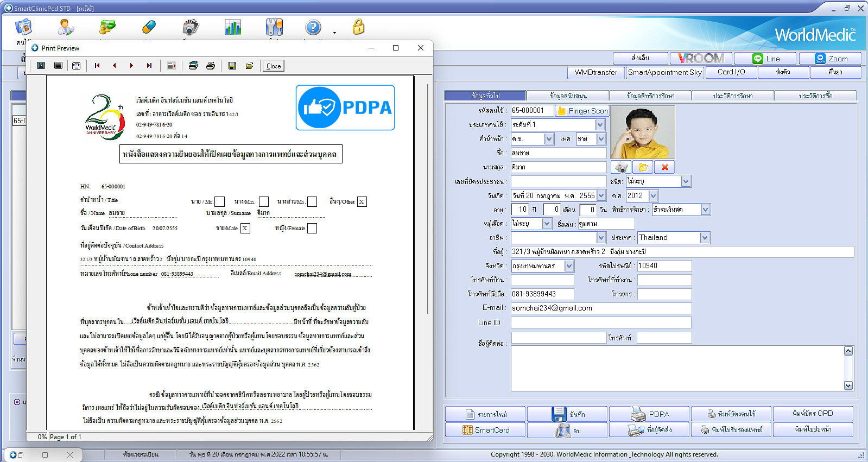Delete patient photo with red X button
This screenshot has height=462, width=868.
(x=664, y=167)
